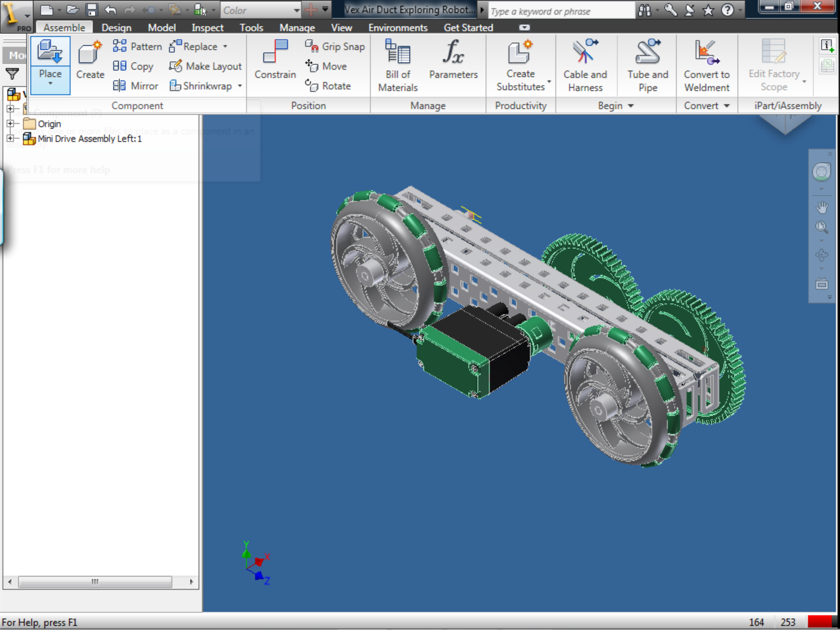Viewport: 840px width, 630px height.
Task: Select the Move component tool
Action: coord(326,66)
